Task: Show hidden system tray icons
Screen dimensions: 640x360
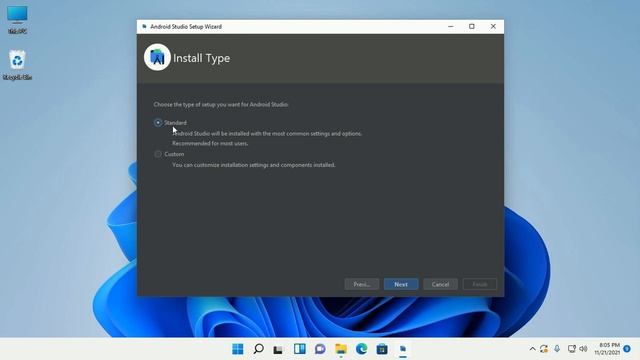Action: pyautogui.click(x=532, y=349)
